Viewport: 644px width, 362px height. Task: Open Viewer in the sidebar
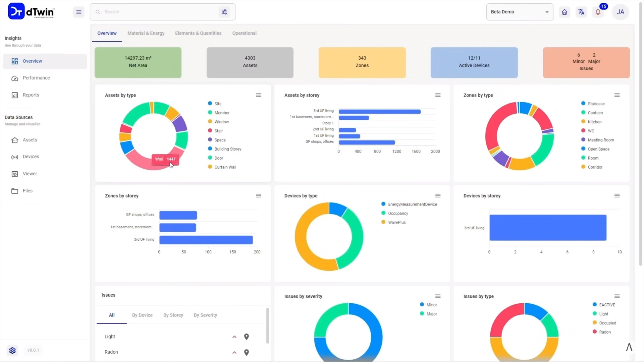pos(45,174)
